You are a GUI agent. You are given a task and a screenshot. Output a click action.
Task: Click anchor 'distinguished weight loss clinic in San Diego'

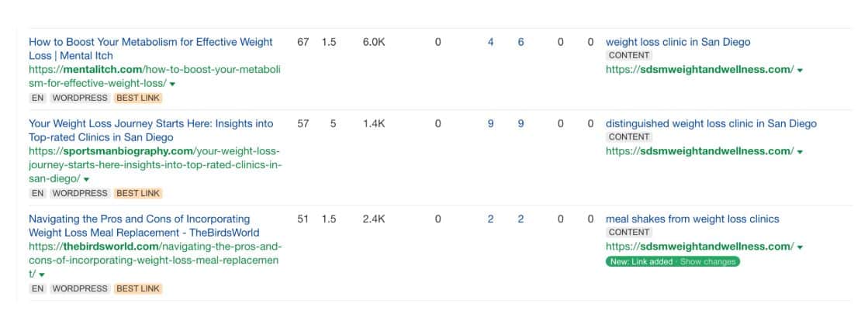(711, 124)
